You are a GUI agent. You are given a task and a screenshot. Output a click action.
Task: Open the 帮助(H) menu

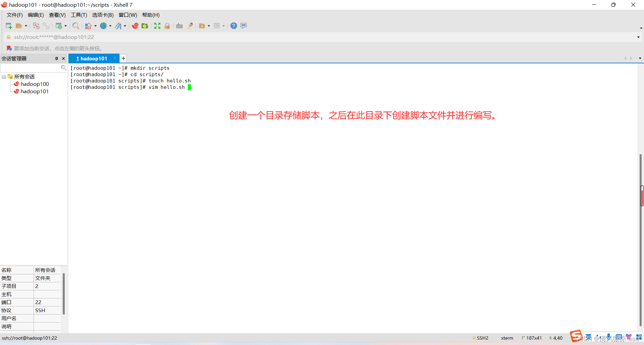pos(151,15)
